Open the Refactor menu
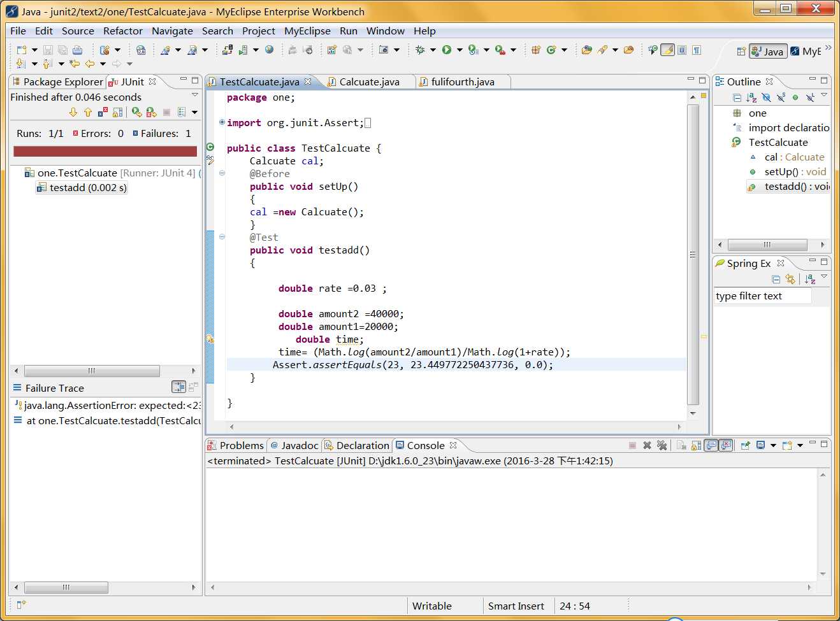 coord(123,31)
